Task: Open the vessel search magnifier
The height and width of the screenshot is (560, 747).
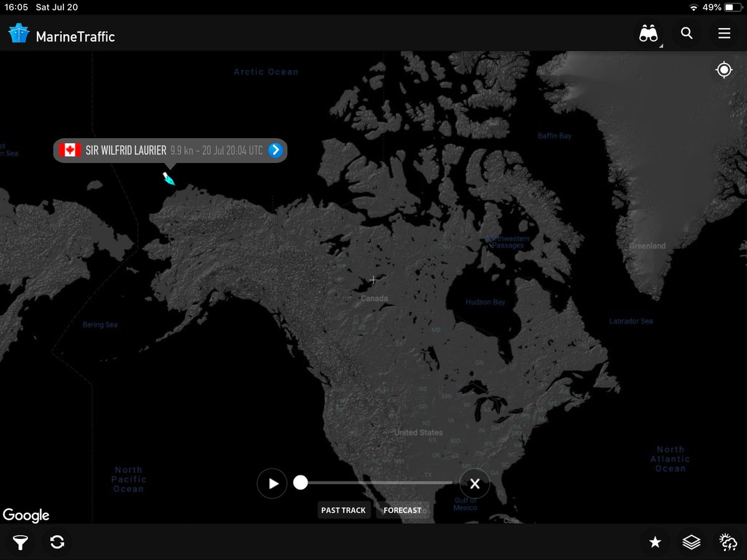Action: tap(687, 34)
